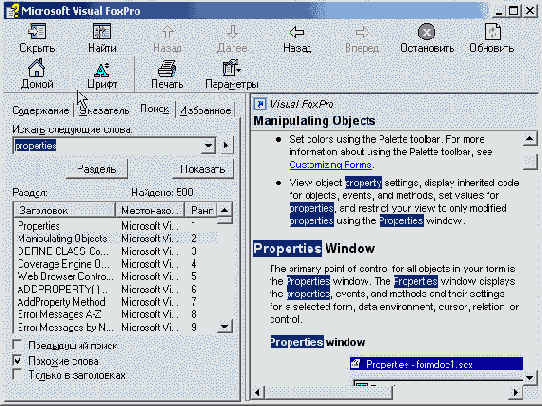542x406 pixels.
Task: Go to Домой home icon
Action: 37,68
